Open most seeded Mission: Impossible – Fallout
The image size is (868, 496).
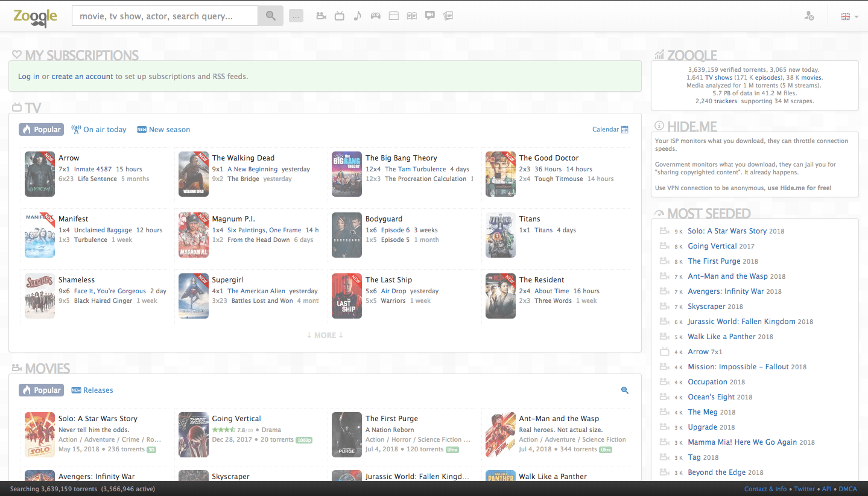click(x=738, y=367)
